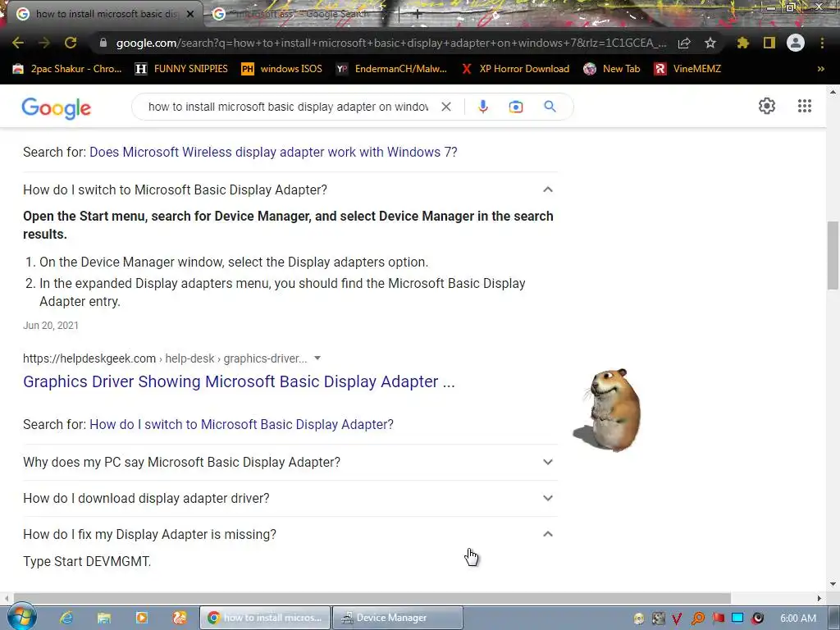Open the 'EndermanCH/Malw...' bookmark

pos(391,69)
